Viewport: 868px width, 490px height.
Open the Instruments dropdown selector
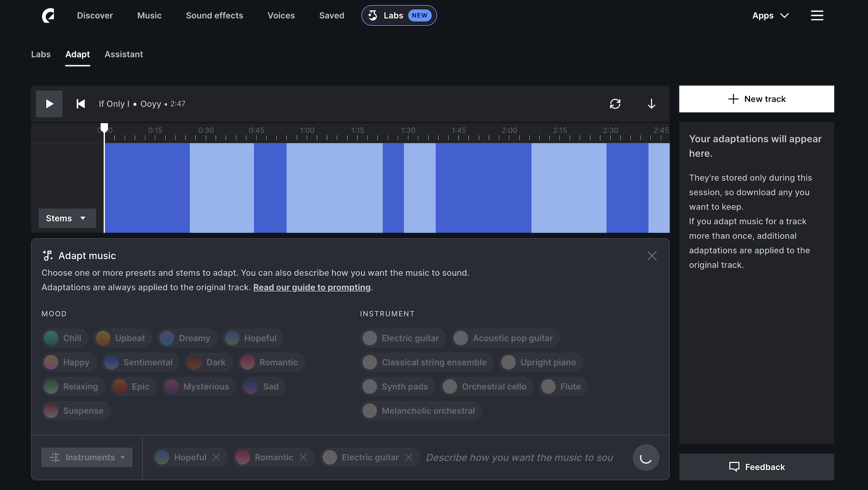click(87, 457)
